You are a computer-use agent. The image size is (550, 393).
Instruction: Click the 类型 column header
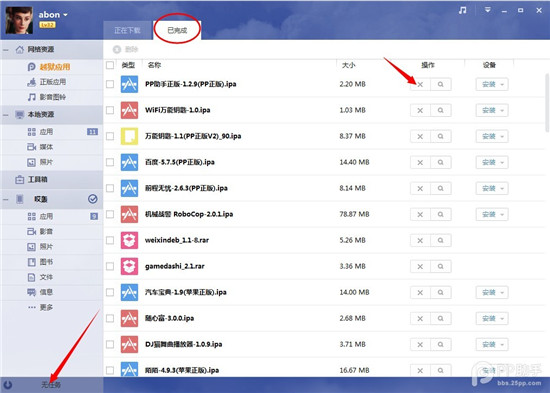128,65
